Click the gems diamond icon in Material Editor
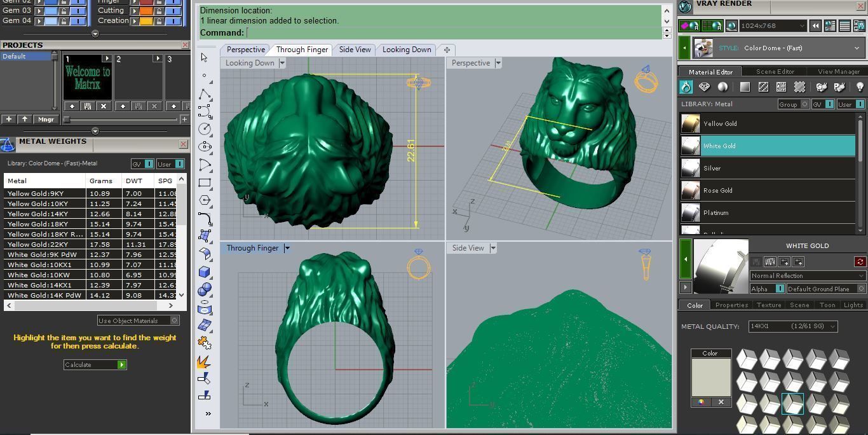 pos(704,87)
